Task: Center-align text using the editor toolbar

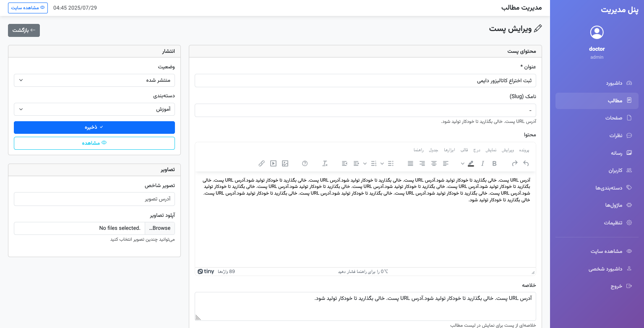Action: (434, 163)
